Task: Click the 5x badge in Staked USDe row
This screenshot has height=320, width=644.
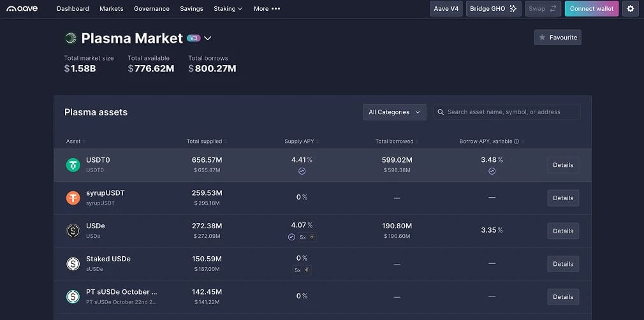Action: (302, 270)
